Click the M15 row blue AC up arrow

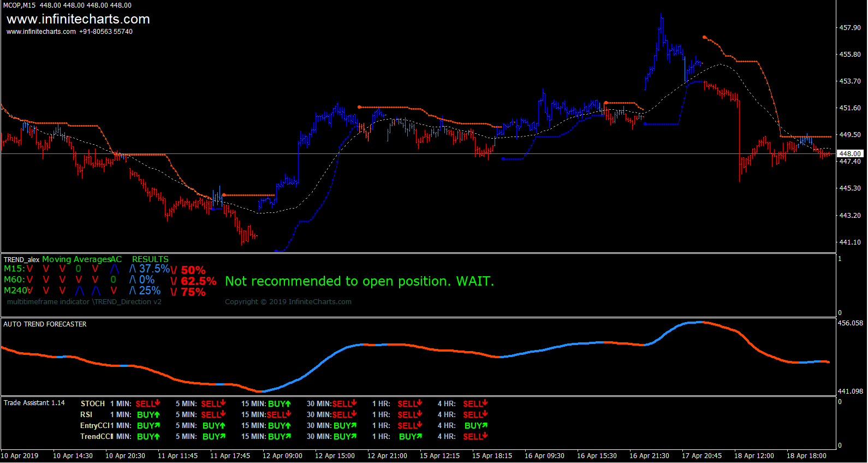[114, 269]
